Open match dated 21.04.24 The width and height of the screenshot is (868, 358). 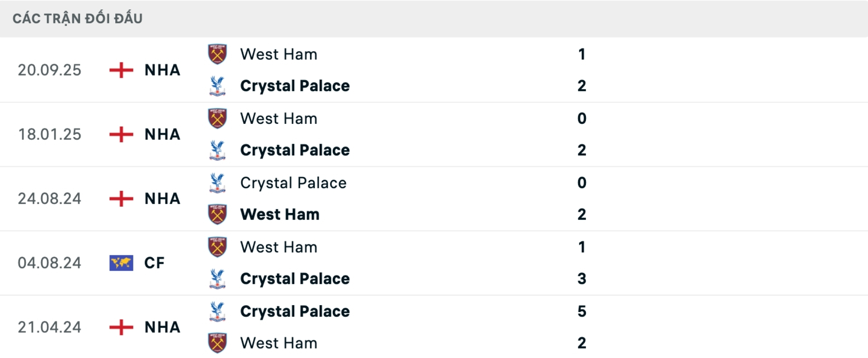click(x=49, y=327)
